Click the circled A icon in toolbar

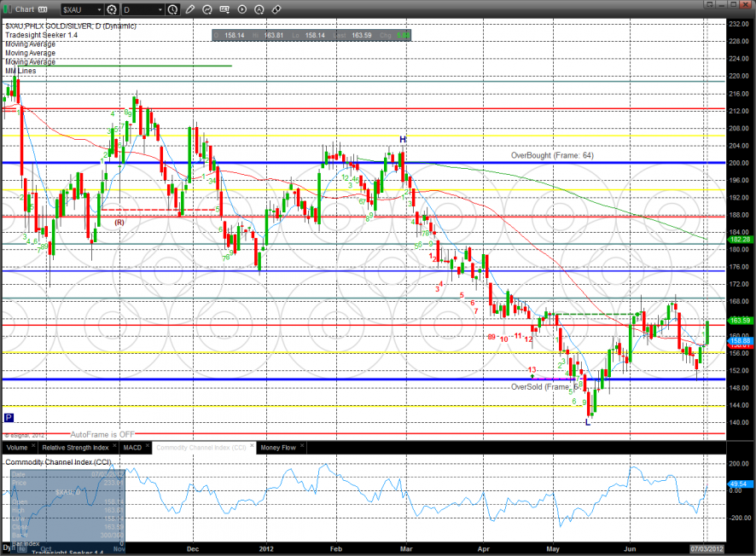tap(259, 9)
